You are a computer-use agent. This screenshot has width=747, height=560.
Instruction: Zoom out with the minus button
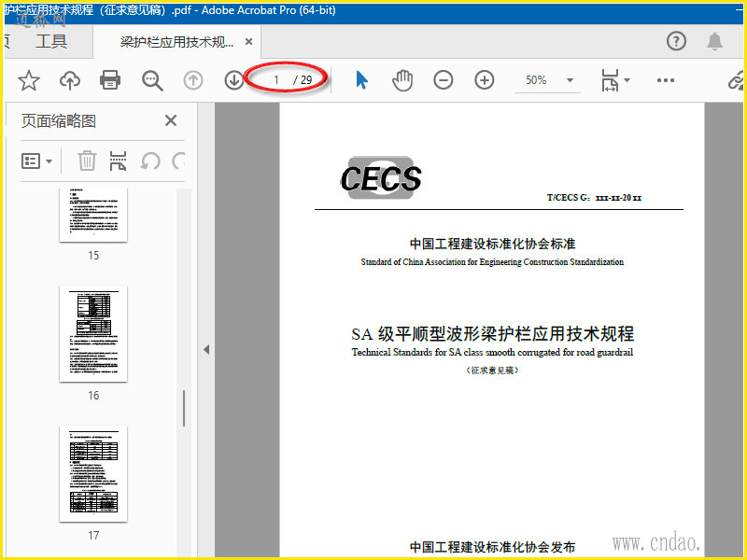(443, 80)
